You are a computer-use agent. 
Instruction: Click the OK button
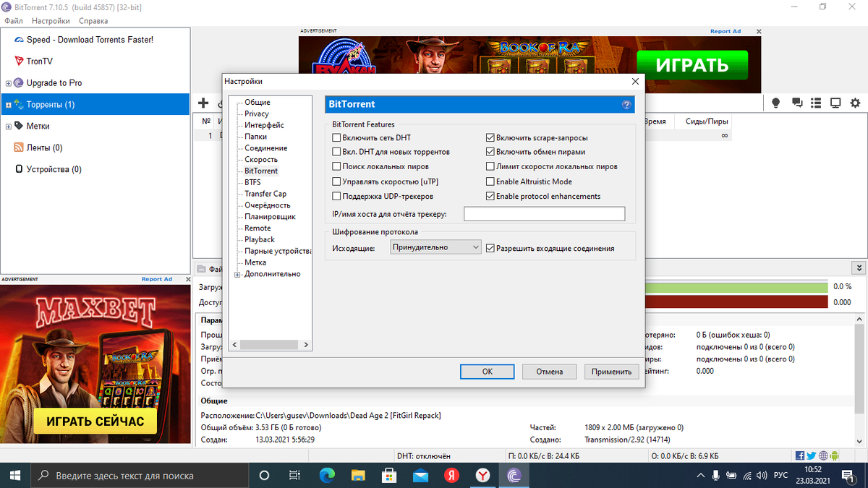(488, 372)
